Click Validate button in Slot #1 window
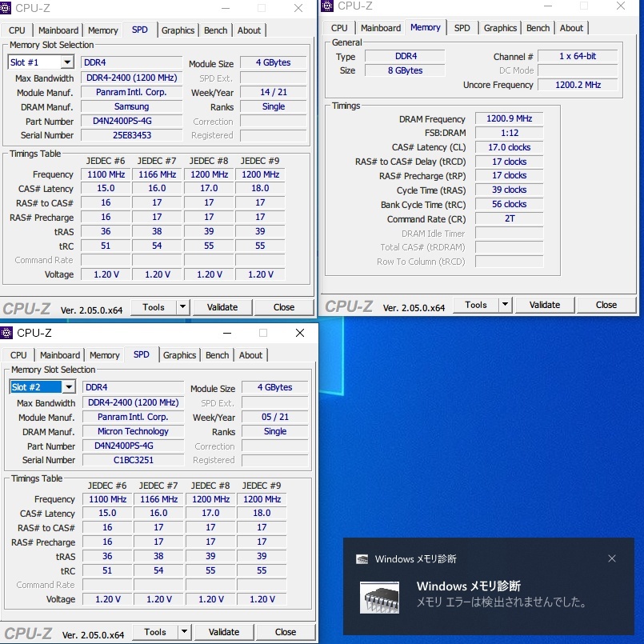The width and height of the screenshot is (644, 644). point(222,307)
